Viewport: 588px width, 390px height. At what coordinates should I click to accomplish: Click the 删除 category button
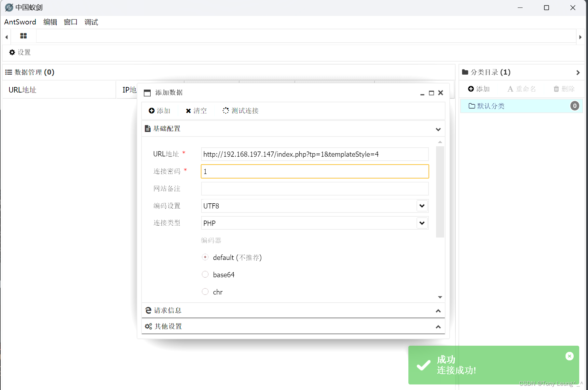564,89
